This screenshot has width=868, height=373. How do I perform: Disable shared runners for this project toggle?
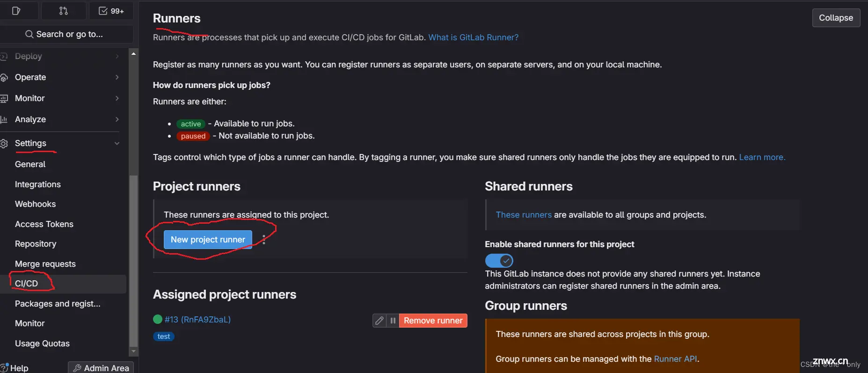(x=499, y=260)
